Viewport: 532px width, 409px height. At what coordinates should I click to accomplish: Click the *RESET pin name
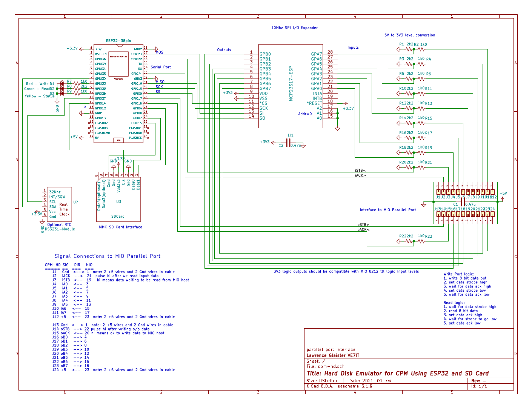pos(315,103)
